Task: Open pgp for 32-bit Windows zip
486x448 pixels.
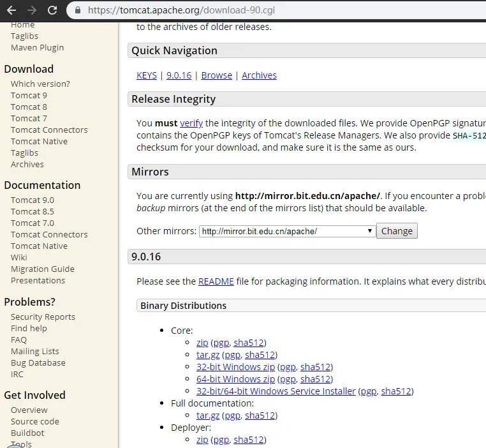Action: [288, 367]
